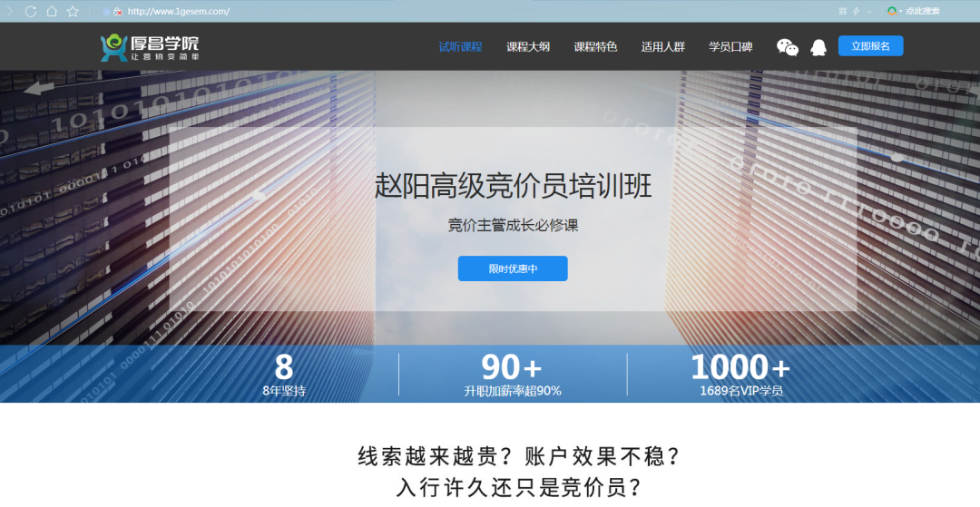This screenshot has height=507, width=980.
Task: Click the insecure site lock icon
Action: pyautogui.click(x=117, y=12)
